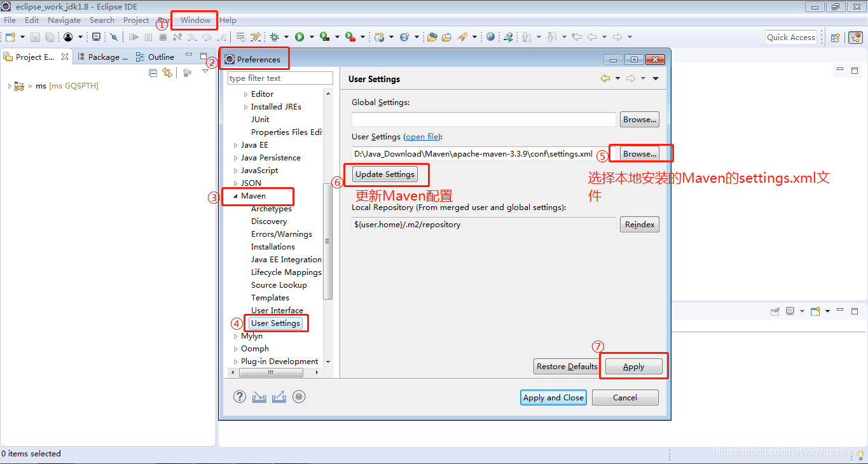
Task: Click the New file toolbar icon
Action: click(10, 37)
